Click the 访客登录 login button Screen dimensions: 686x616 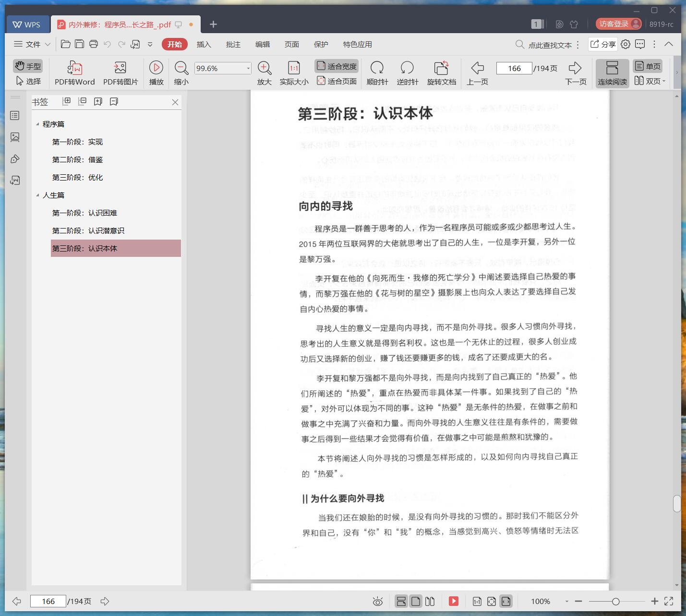pyautogui.click(x=619, y=24)
